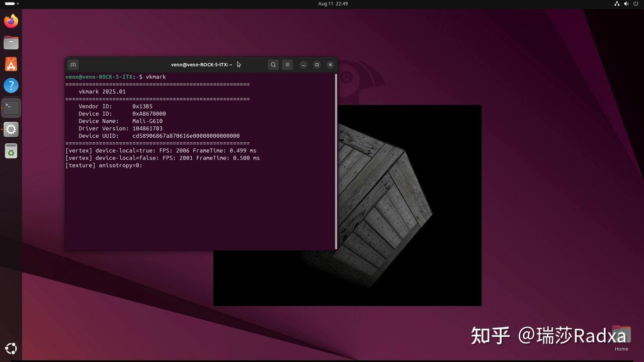Click the '[vertex] device-local=false' result line
Viewport: 644px width, 362px height.
click(163, 158)
